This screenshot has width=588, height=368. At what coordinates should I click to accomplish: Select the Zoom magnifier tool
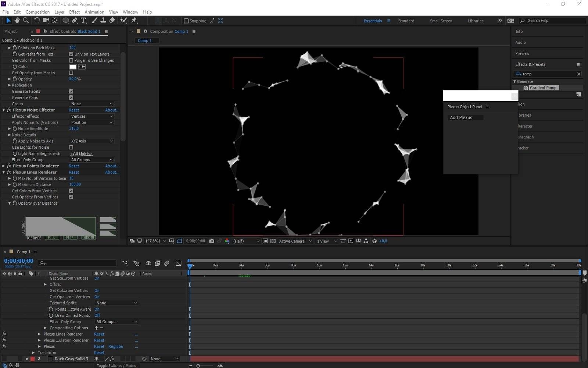coord(26,21)
